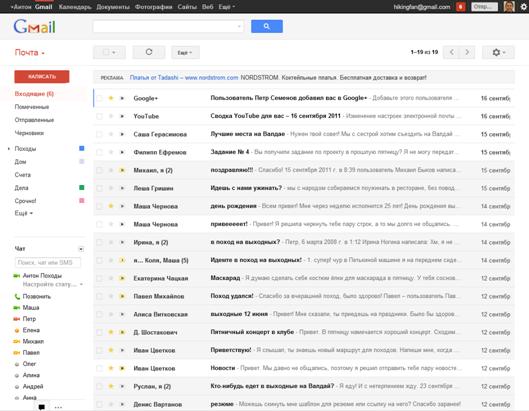Image resolution: width=529 pixels, height=411 pixels.
Task: Open Календарь in the top bar
Action: point(75,7)
